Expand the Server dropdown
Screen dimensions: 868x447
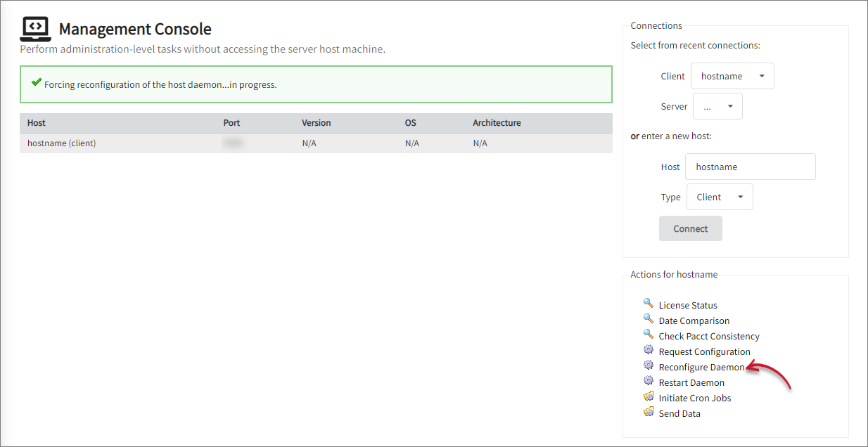(717, 105)
